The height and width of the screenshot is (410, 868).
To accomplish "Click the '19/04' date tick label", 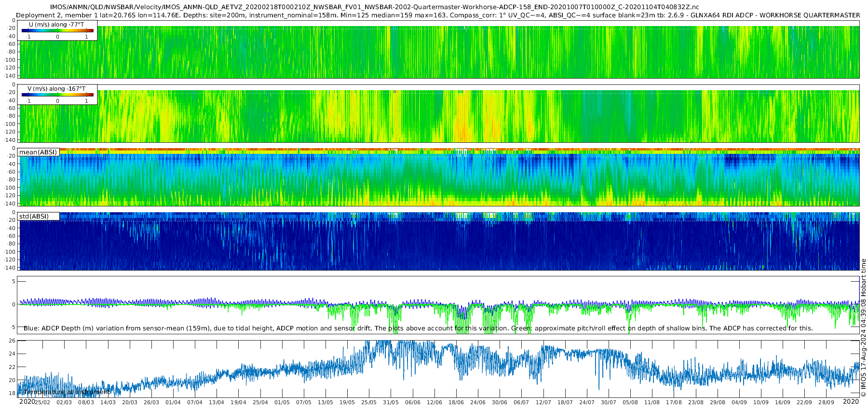I will click(238, 402).
